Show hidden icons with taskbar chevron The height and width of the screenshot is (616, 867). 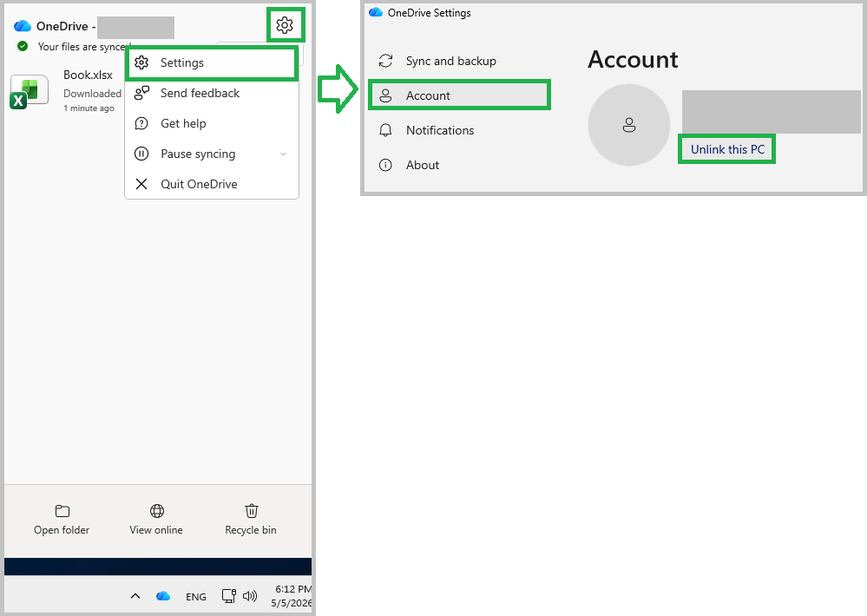click(135, 596)
